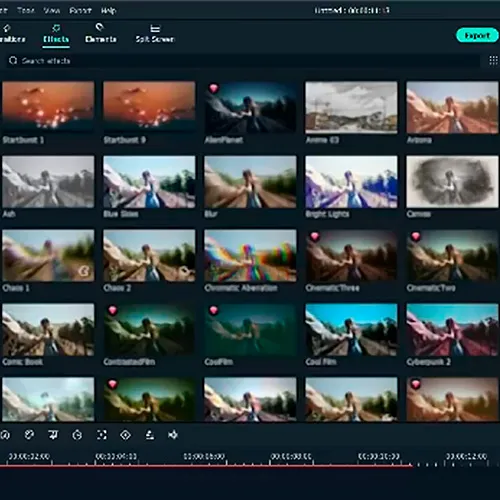The height and width of the screenshot is (500, 500).
Task: Choose the Anime 03 effect thumbnail
Action: (351, 107)
